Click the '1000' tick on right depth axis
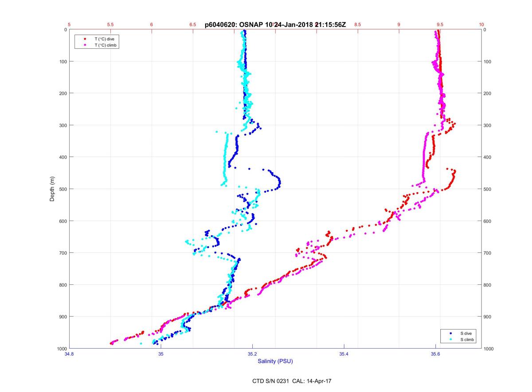The image size is (532, 392). coord(489,349)
